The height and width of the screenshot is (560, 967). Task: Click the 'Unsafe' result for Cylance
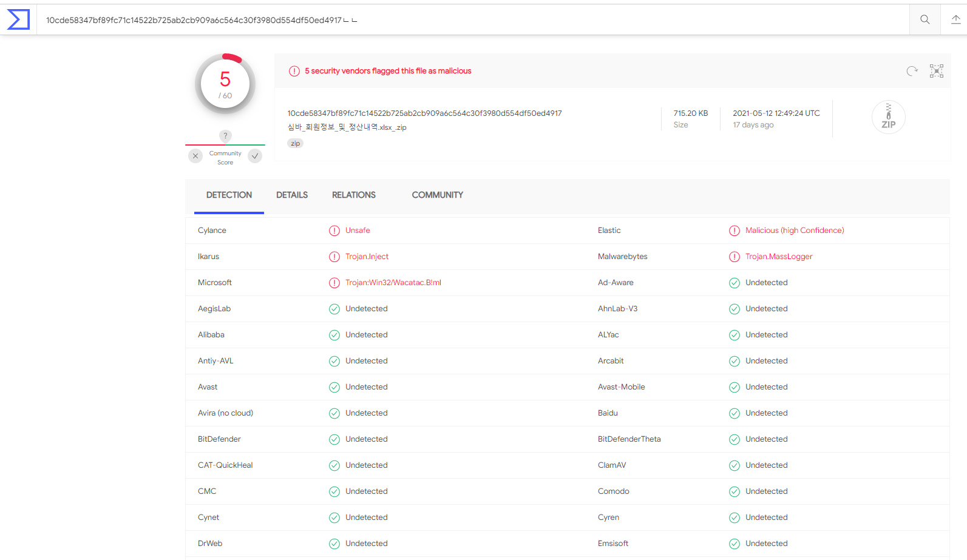pyautogui.click(x=358, y=231)
